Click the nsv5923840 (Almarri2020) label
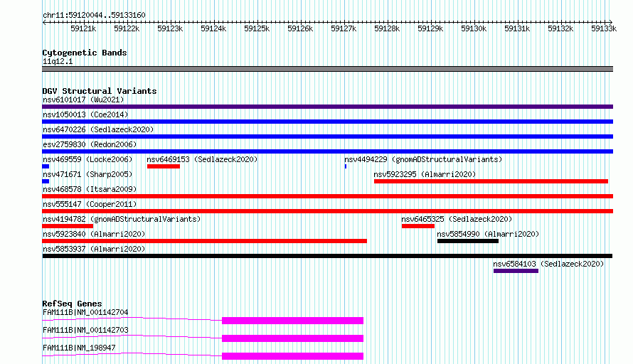Image resolution: width=633 pixels, height=364 pixels. 94,234
